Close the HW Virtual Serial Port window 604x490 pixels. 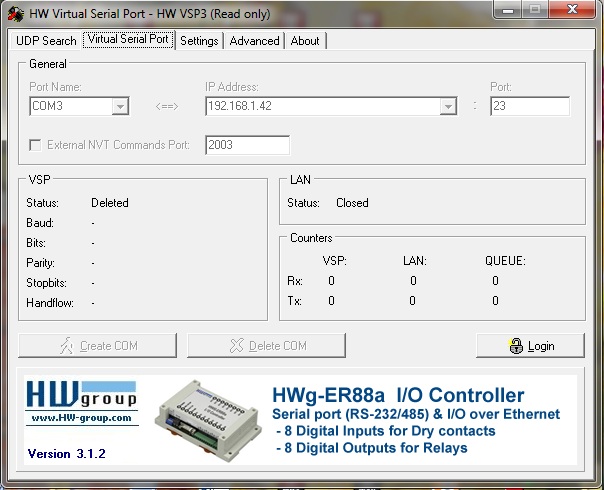[572, 10]
